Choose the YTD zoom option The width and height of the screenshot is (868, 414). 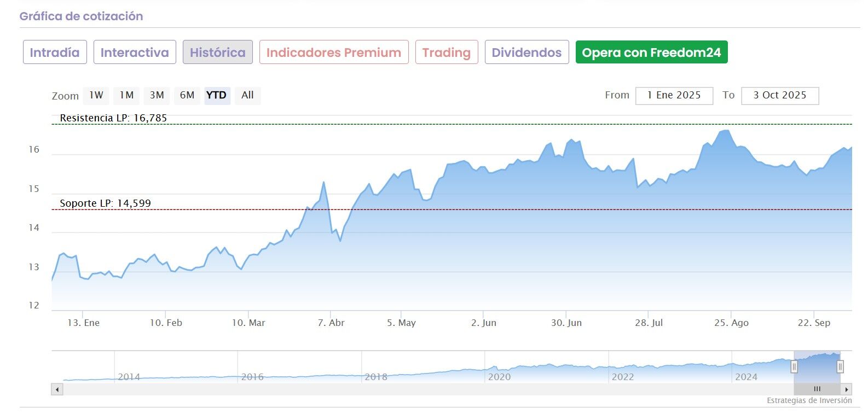point(216,95)
